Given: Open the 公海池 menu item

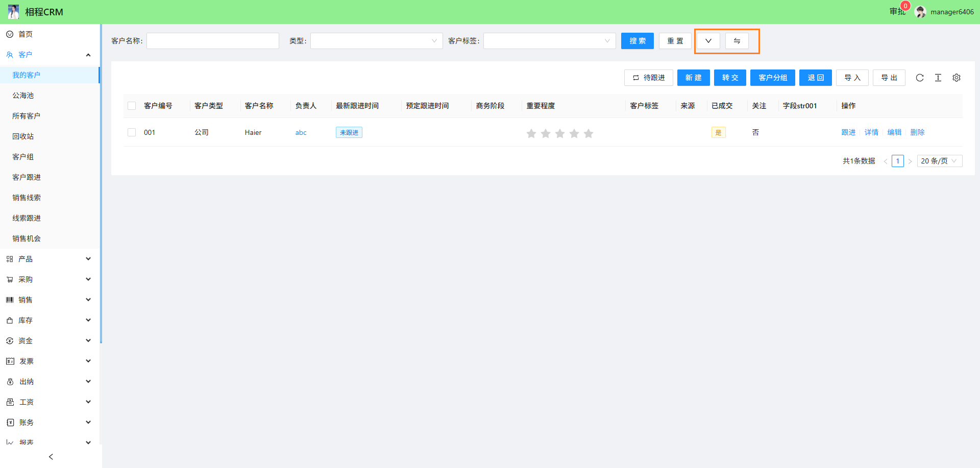Looking at the screenshot, I should click(23, 96).
